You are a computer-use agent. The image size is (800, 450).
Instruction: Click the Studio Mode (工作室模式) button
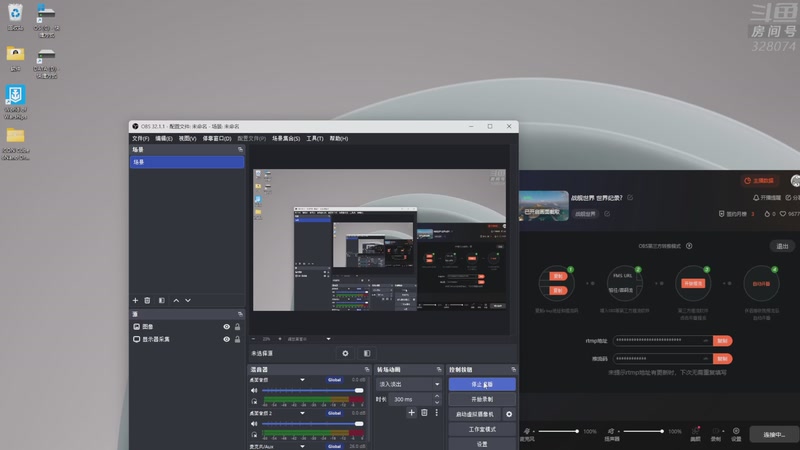[482, 430]
